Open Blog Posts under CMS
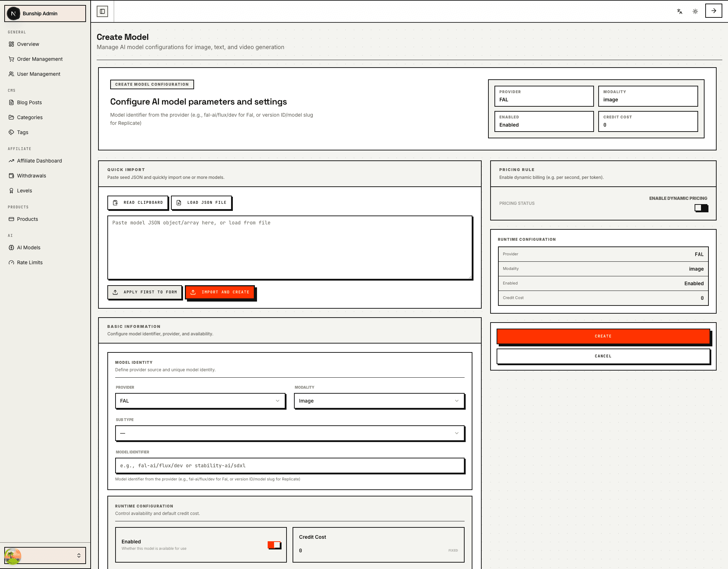The width and height of the screenshot is (728, 569). (x=30, y=102)
